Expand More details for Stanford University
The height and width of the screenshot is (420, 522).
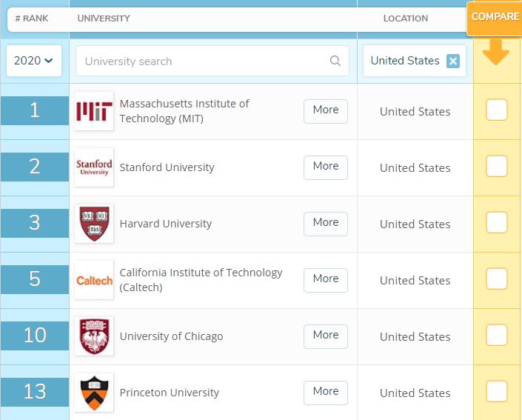tap(326, 167)
